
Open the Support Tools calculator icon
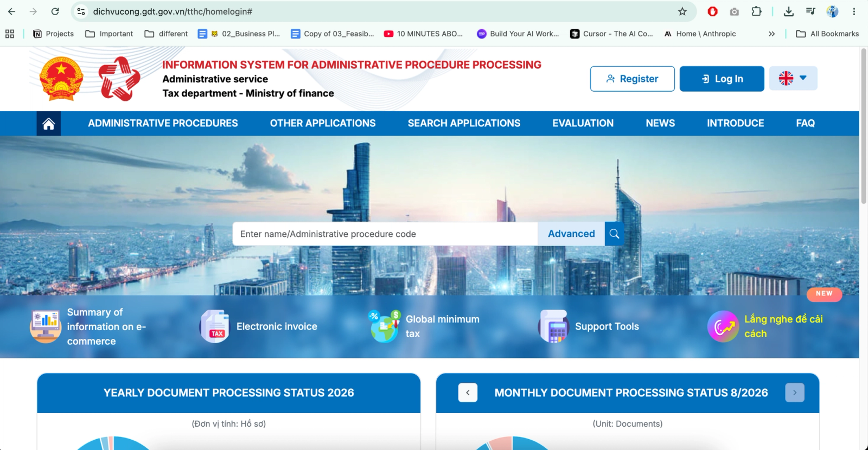(x=553, y=326)
